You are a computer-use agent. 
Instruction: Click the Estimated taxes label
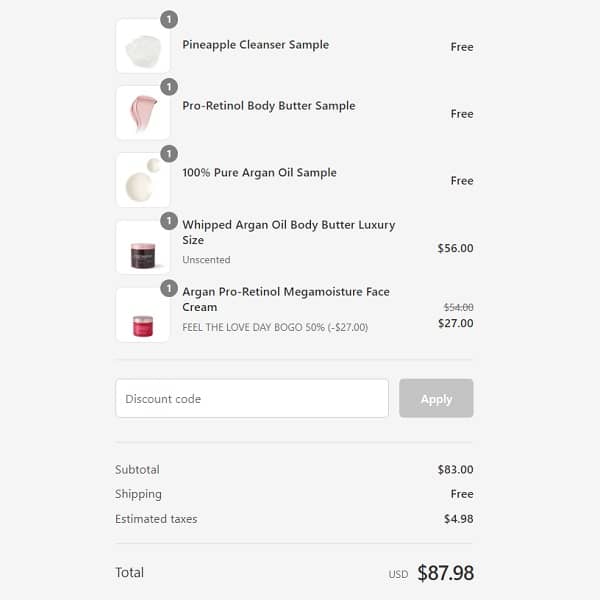[x=156, y=519]
